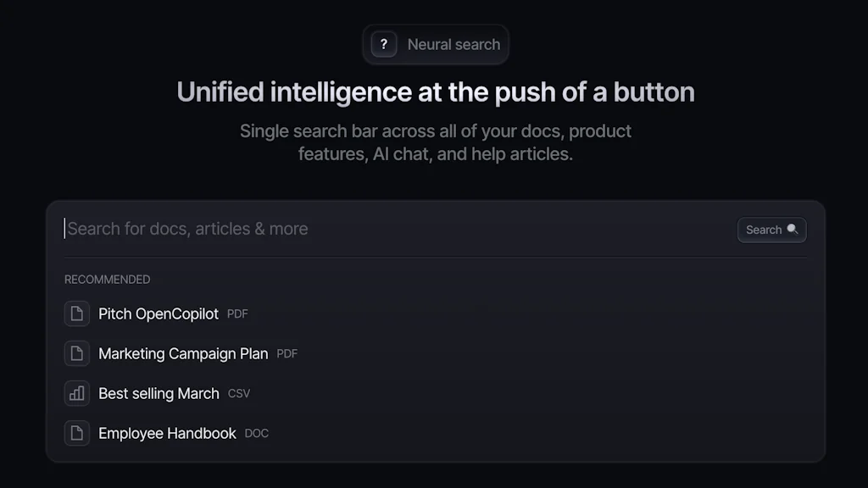Click the DOC badge beside Employee Handbook

coord(257,433)
